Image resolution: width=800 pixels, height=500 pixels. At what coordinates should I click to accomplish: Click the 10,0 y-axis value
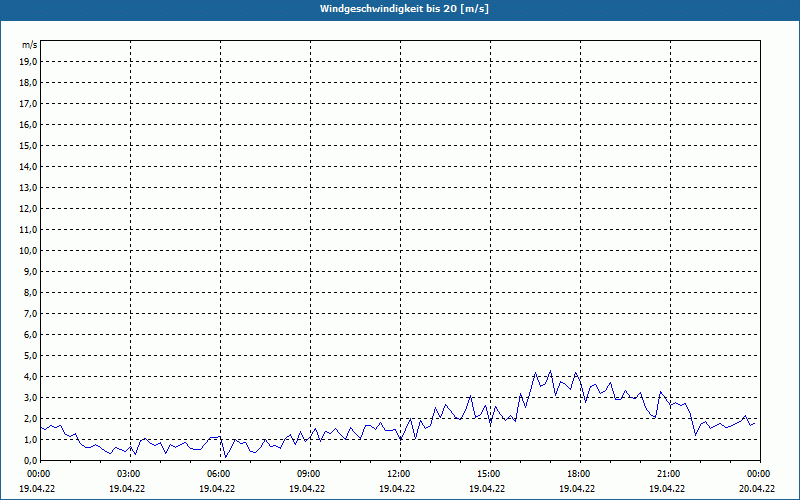(x=29, y=250)
